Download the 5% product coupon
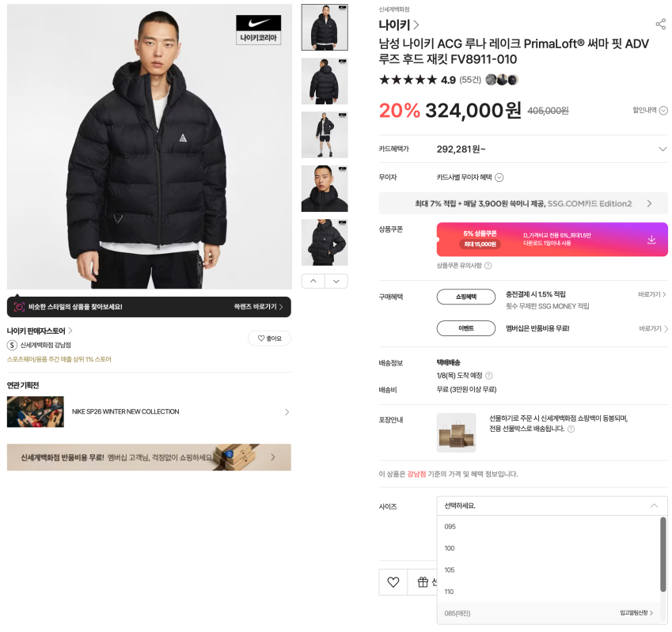The height and width of the screenshot is (632, 672). click(651, 240)
